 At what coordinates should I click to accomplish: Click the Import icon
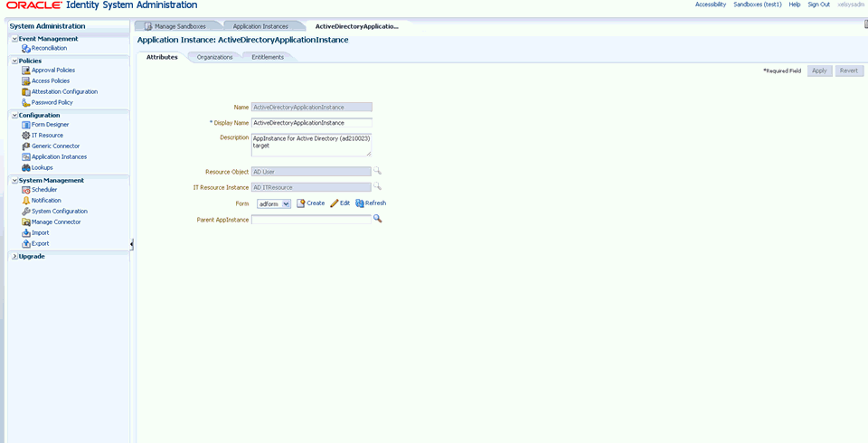(x=26, y=233)
